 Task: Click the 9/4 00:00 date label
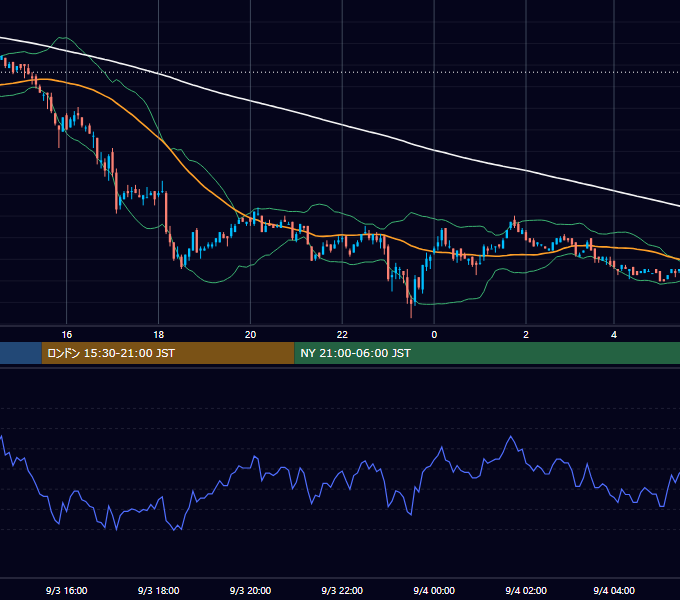click(434, 590)
